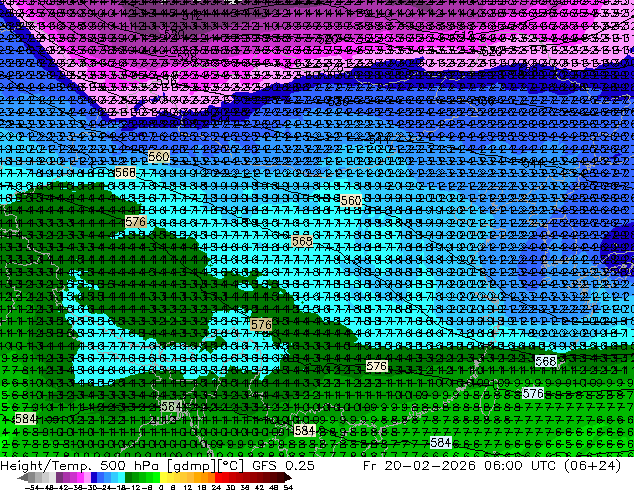634x490 pixels.
Task: Click the '[gdmp]' unit text
Action: (190, 466)
